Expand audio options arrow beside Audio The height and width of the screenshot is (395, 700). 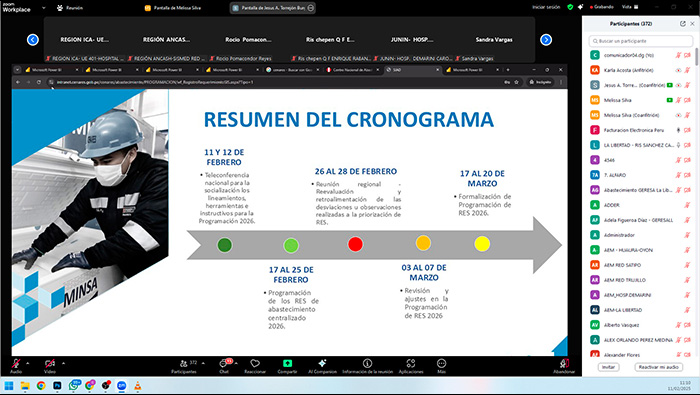click(x=28, y=363)
